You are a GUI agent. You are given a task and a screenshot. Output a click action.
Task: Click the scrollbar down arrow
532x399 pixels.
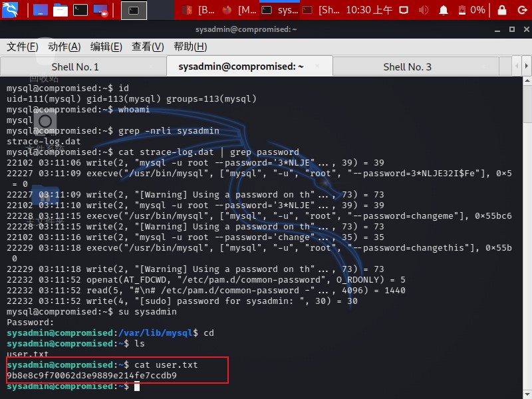click(x=527, y=395)
